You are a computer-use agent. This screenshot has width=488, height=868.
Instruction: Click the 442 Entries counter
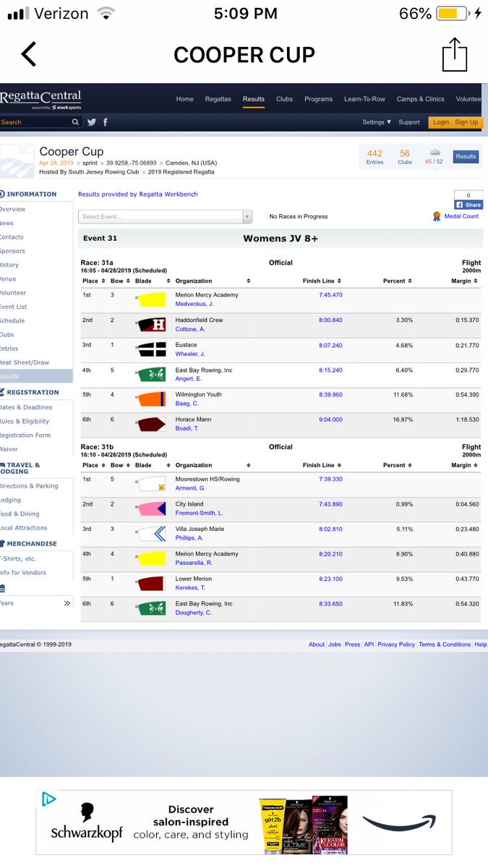tap(374, 157)
